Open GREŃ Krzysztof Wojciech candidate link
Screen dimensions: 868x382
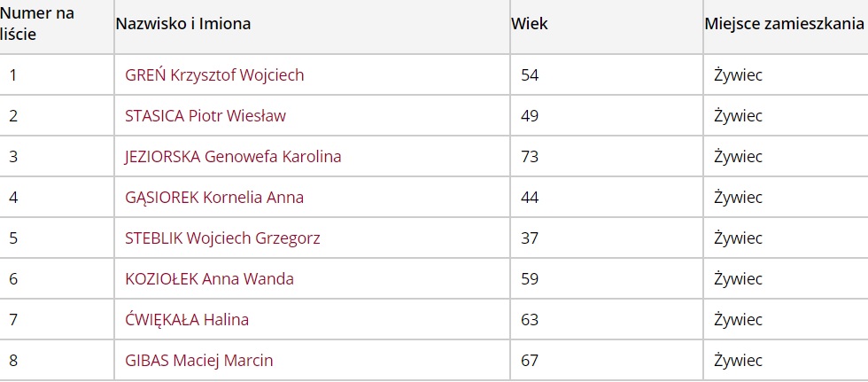(214, 75)
